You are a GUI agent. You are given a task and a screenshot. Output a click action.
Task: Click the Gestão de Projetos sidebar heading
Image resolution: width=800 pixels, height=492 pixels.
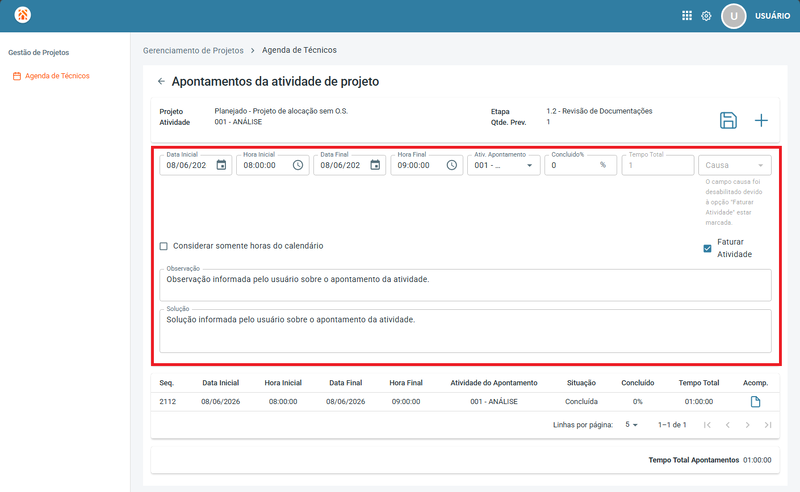pyautogui.click(x=38, y=53)
